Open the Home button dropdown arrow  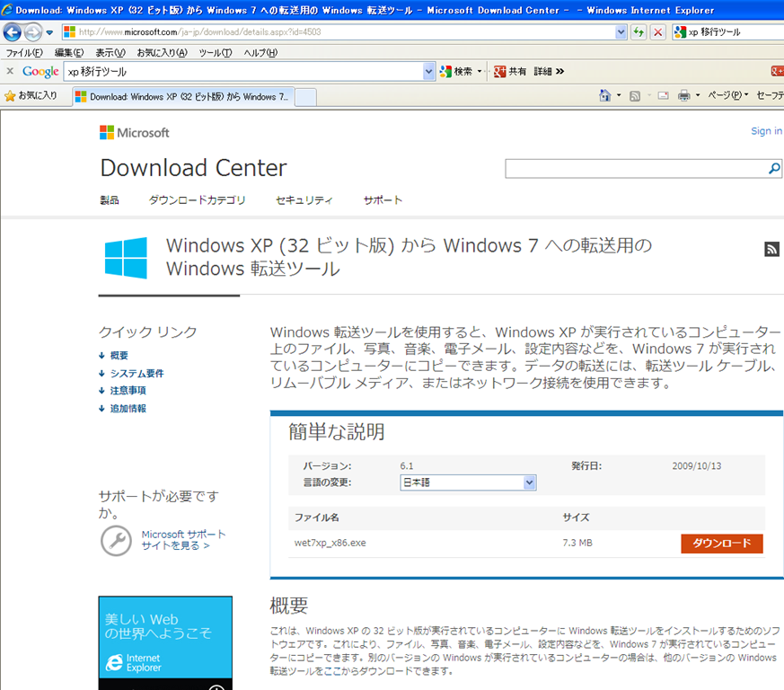coord(619,95)
